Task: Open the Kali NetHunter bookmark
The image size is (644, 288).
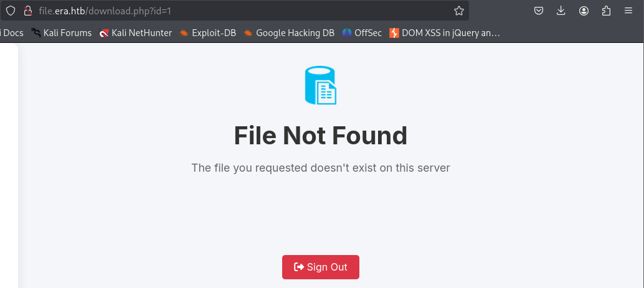Action: point(136,33)
